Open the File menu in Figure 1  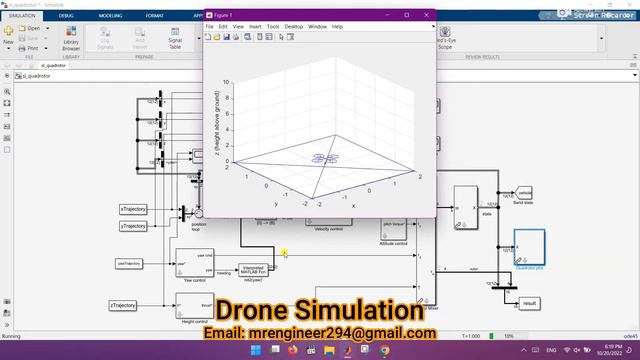coord(209,27)
